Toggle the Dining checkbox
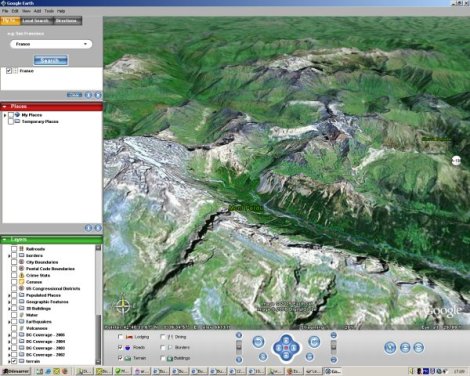The height and width of the screenshot is (376, 470). pos(163,337)
